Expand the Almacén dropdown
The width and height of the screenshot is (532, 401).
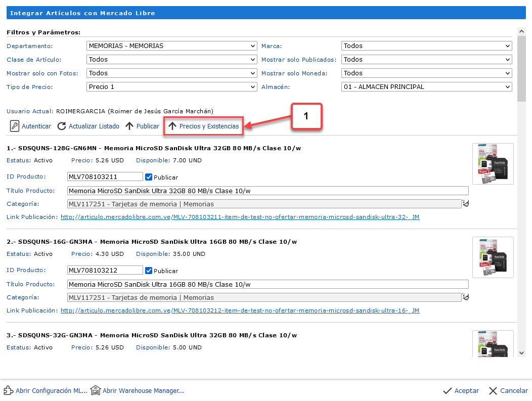427,87
